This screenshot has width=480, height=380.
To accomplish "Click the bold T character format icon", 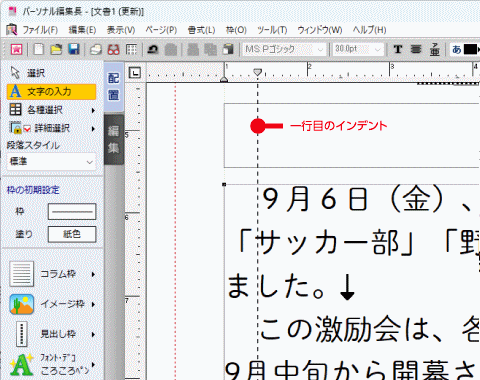I will (397, 49).
